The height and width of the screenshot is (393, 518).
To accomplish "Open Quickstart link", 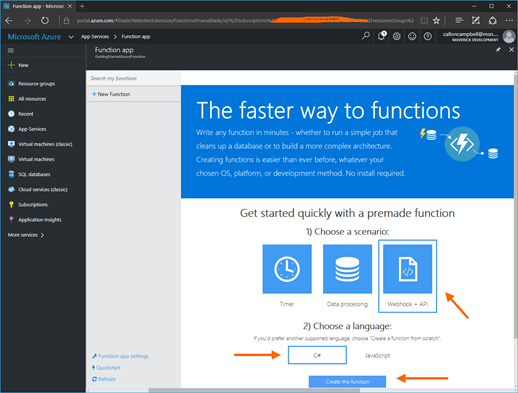I will pos(106,368).
